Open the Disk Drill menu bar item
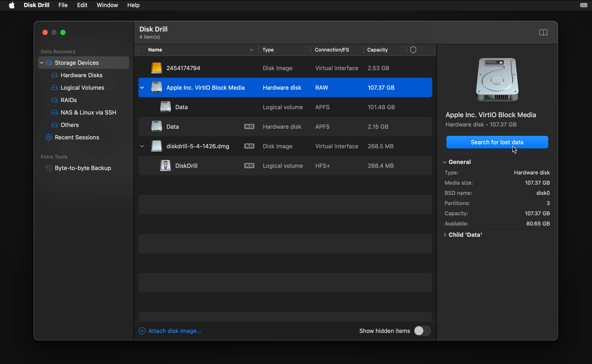592x364 pixels. point(36,5)
